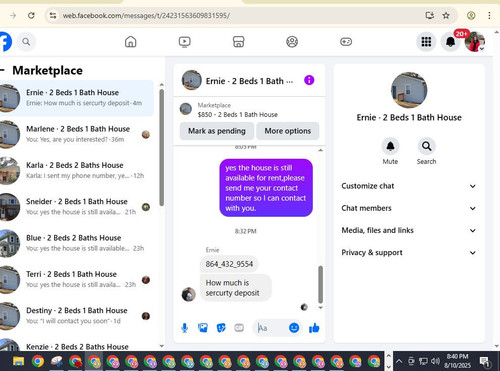Click the chat header title Ernie - 2 Beds 1 Bath
The image size is (500, 371).
tap(249, 81)
